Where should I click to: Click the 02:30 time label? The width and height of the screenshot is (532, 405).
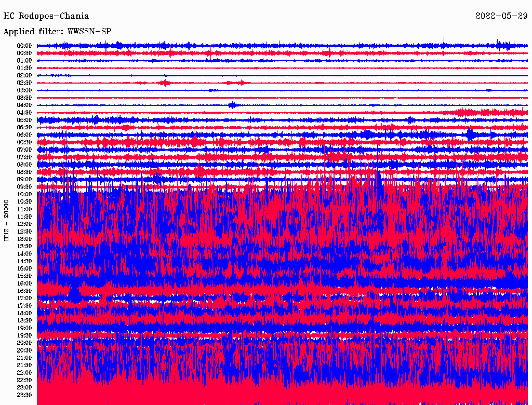(24, 83)
